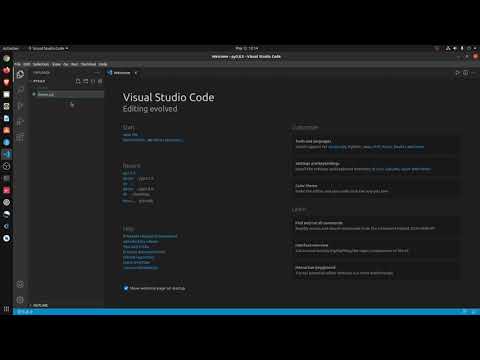Click the Tools and languages card
This screenshot has height=360, width=480.
tap(376, 144)
